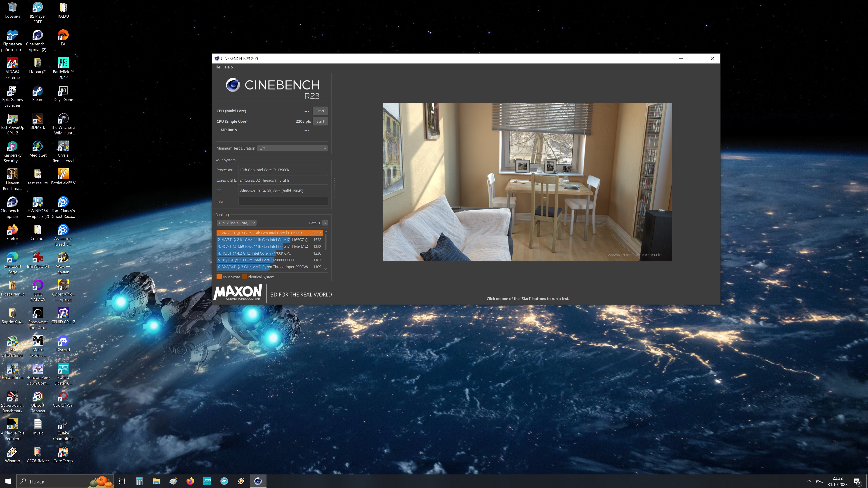The width and height of the screenshot is (868, 488).
Task: Click the orange Your Score color swatch
Action: point(219,277)
